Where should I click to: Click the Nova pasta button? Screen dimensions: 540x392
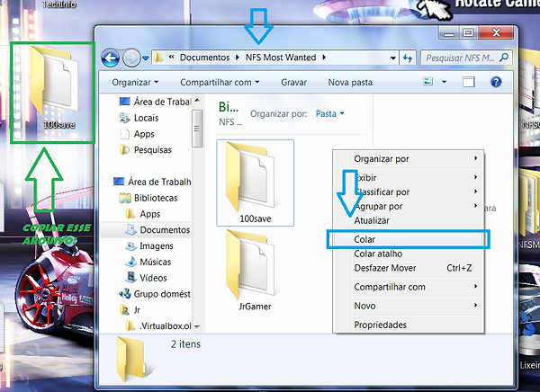350,82
